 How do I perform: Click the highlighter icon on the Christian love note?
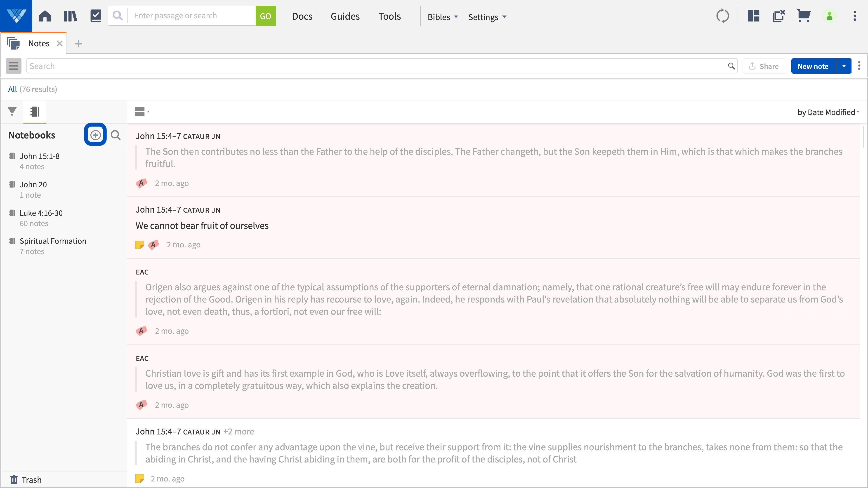(x=142, y=405)
